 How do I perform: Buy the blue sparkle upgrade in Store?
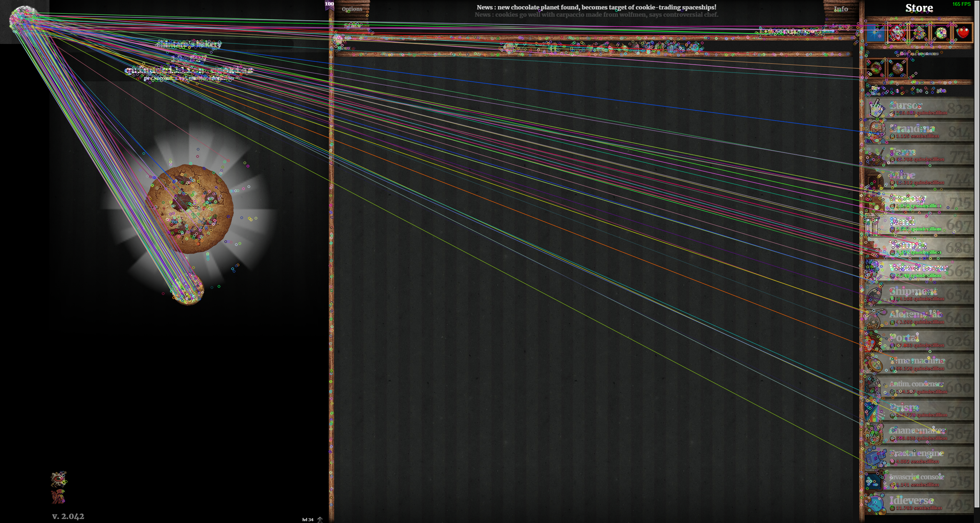(x=876, y=33)
